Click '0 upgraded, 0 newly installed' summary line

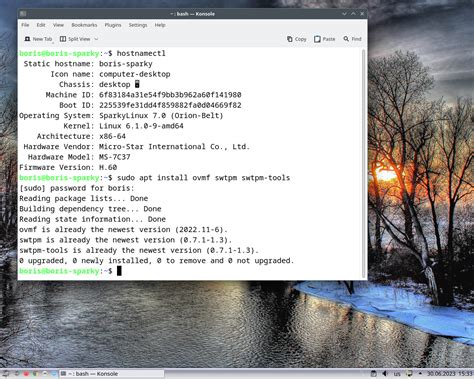(157, 261)
